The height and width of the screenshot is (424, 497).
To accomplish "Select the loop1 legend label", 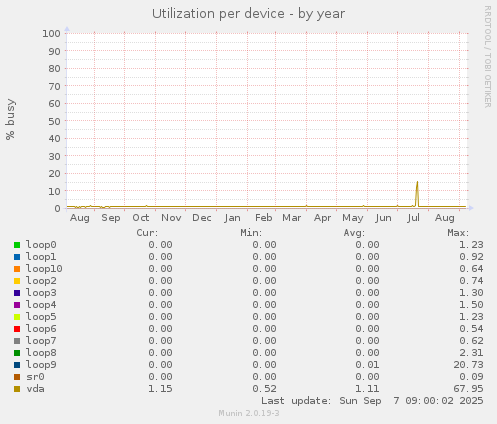I will pyautogui.click(x=41, y=257).
